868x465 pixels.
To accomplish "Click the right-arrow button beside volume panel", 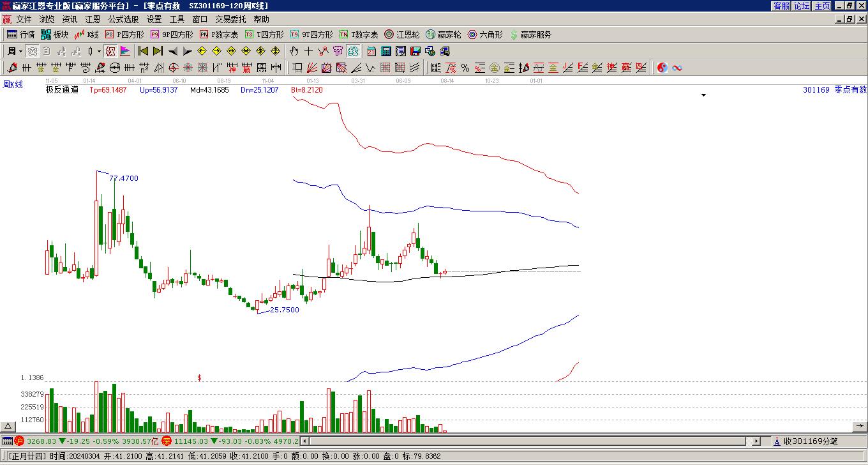I will (x=860, y=426).
